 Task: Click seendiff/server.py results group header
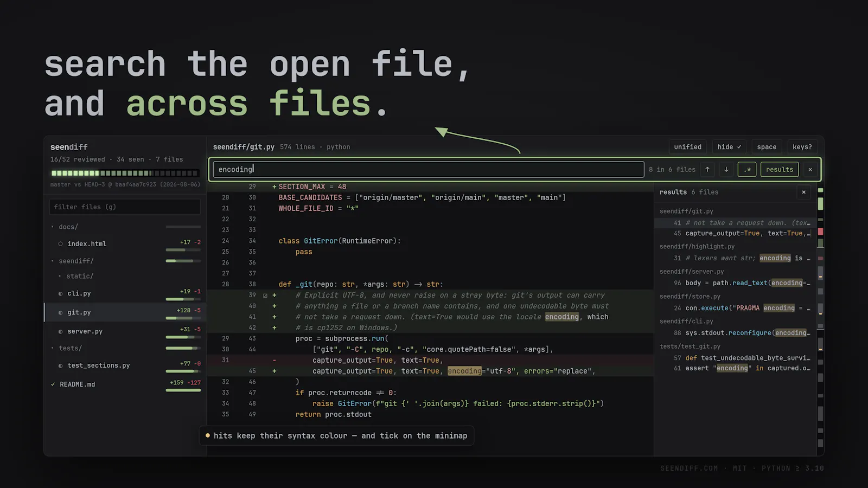pos(692,272)
